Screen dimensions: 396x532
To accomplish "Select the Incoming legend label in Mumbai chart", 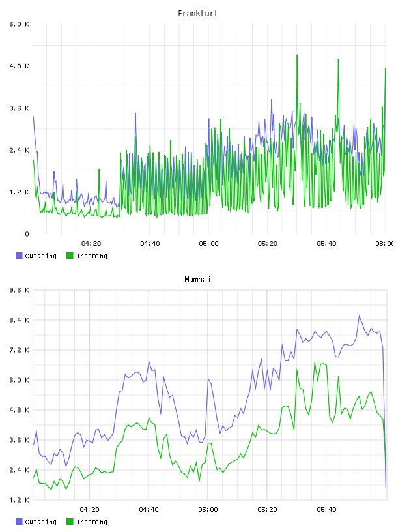I will (x=92, y=522).
